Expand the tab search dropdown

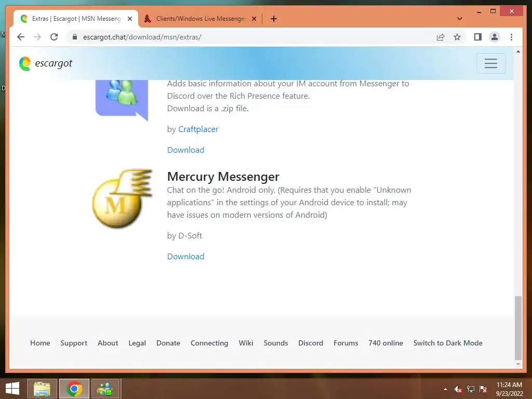460,19
